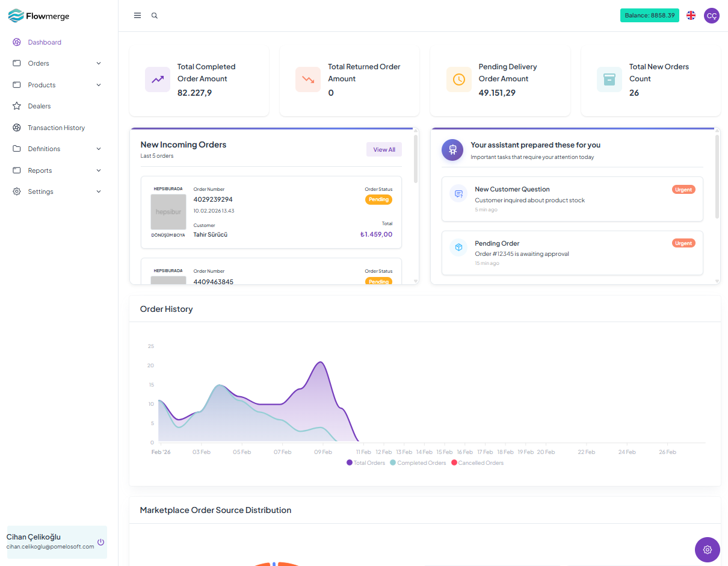The width and height of the screenshot is (728, 566).
Task: Click the hamburger menu icon
Action: tap(137, 16)
